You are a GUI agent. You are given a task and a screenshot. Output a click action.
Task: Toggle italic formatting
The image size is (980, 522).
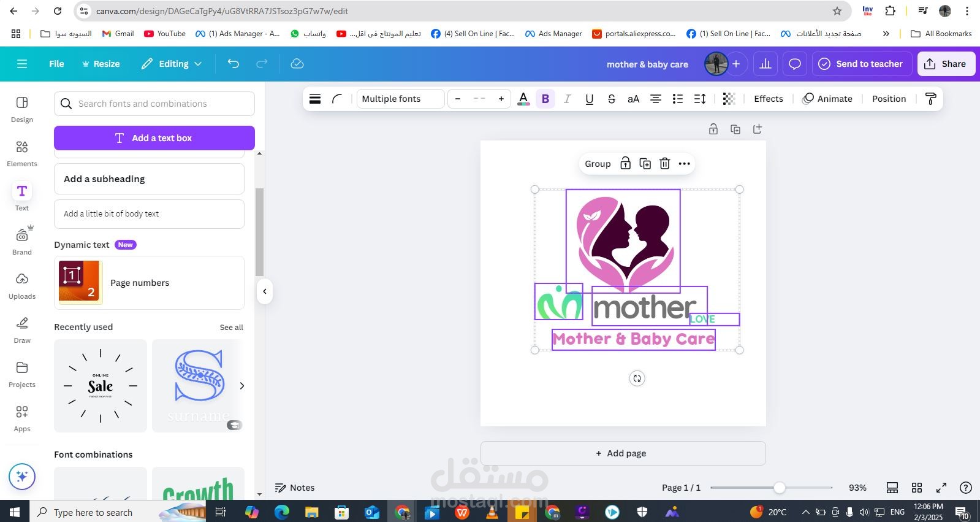pos(568,99)
